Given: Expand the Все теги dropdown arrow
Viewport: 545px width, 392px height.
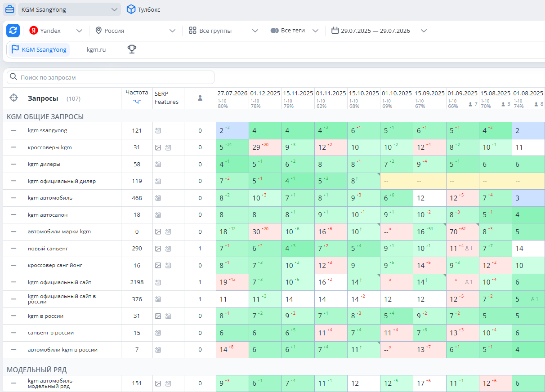Looking at the screenshot, I should click(x=316, y=31).
